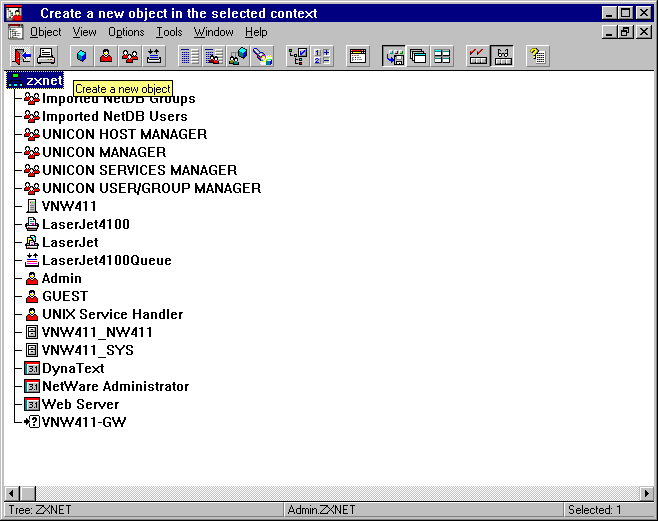Image resolution: width=658 pixels, height=521 pixels.
Task: Open the Tools menu
Action: [x=169, y=32]
